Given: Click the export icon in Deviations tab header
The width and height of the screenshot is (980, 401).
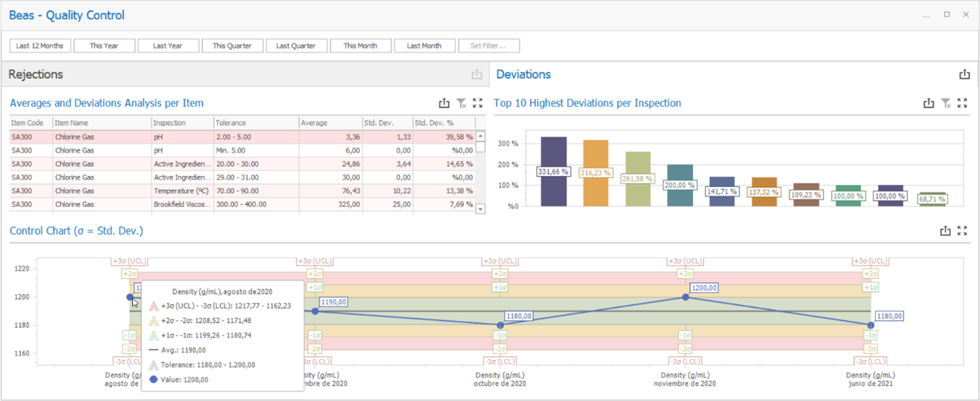Looking at the screenshot, I should point(964,75).
